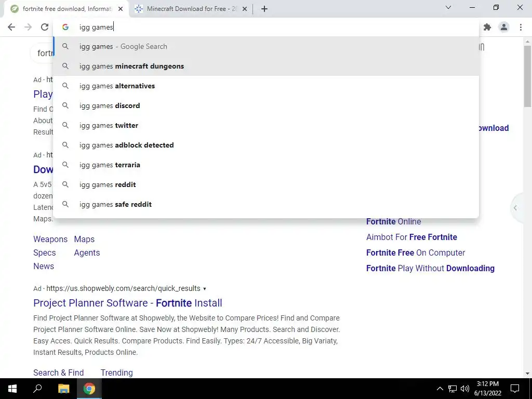Image resolution: width=532 pixels, height=399 pixels.
Task: Click the scrollbar down arrow
Action: [527, 374]
